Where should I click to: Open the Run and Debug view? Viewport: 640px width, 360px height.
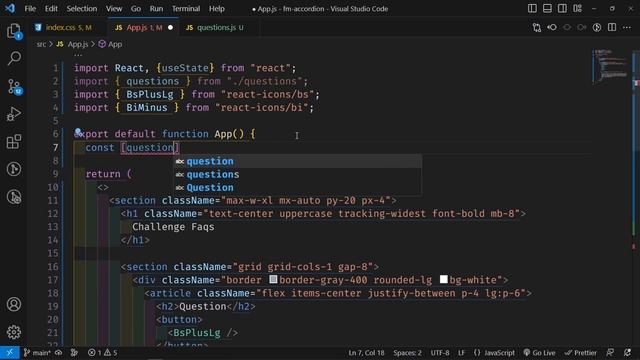point(14,114)
